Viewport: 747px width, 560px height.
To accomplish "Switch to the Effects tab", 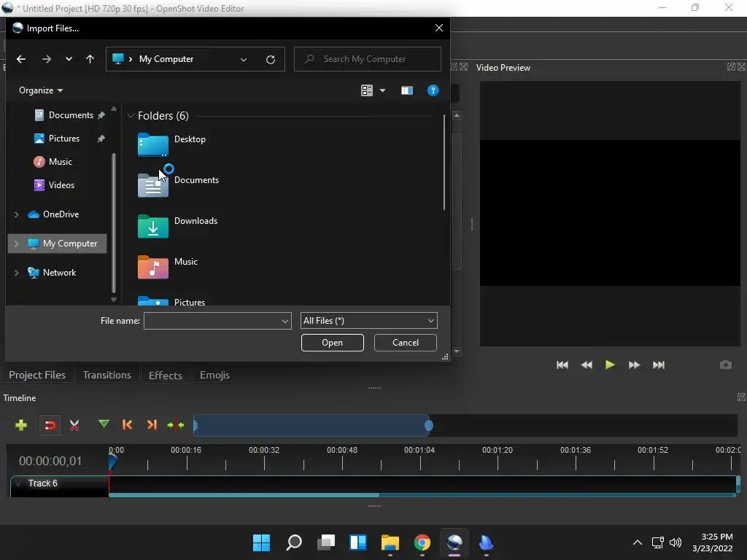I will 166,375.
